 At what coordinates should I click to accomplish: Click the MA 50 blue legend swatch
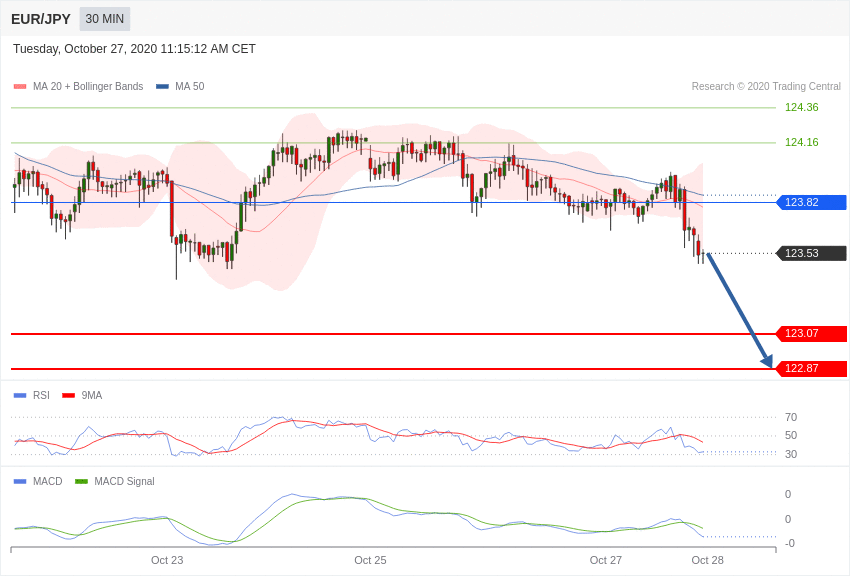162,86
